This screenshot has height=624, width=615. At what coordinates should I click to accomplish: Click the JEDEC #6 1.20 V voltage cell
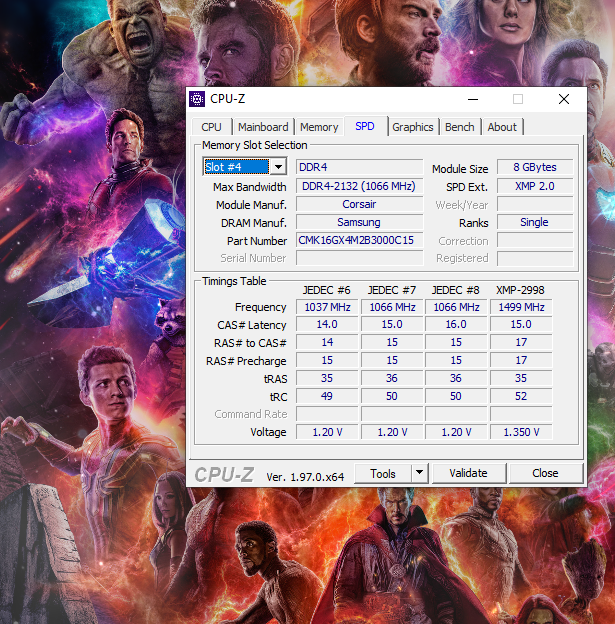[x=327, y=432]
